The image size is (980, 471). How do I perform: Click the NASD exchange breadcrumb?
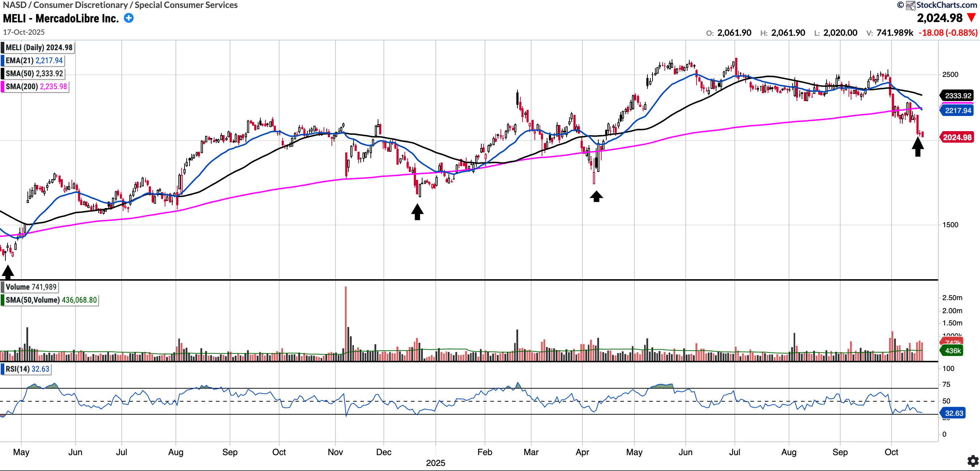pos(14,5)
